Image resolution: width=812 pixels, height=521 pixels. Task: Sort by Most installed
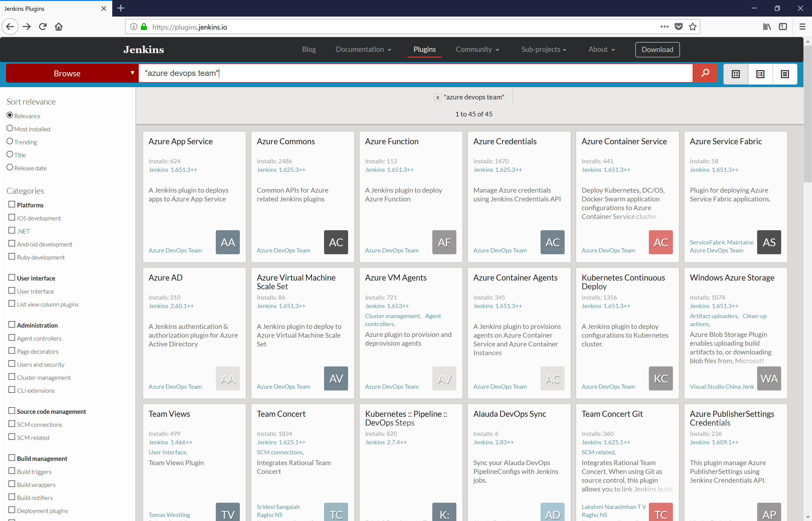10,128
